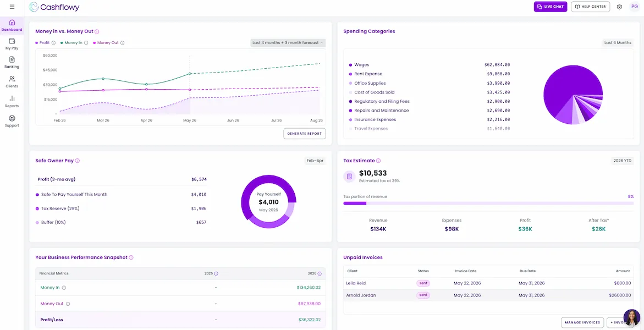Image resolution: width=644 pixels, height=330 pixels.
Task: Click info icon beside Tax Estimate
Action: pos(378,161)
